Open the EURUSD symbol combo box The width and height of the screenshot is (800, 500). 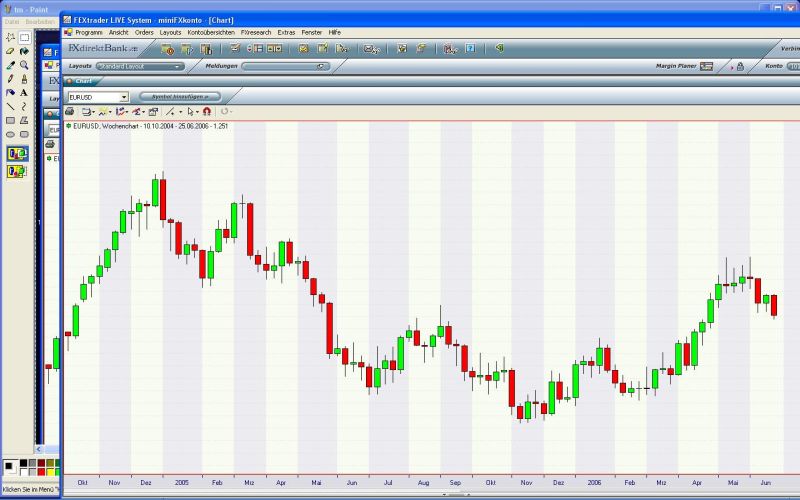tap(98, 97)
